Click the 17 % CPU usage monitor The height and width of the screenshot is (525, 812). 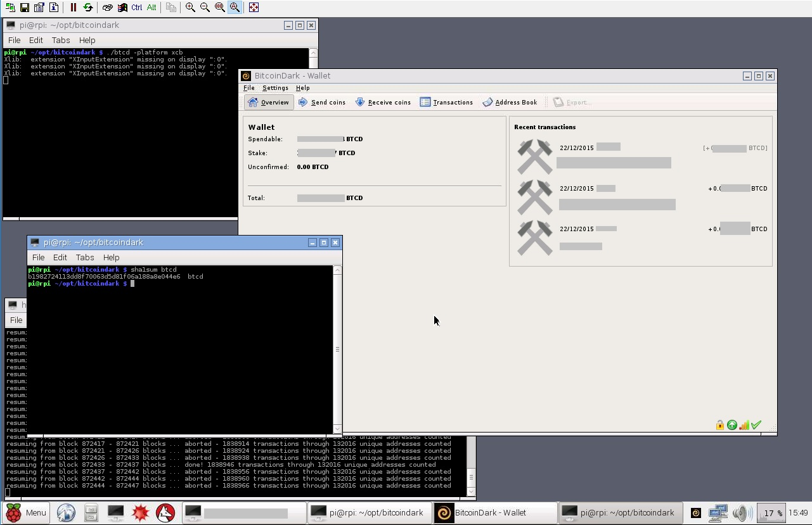pos(771,513)
